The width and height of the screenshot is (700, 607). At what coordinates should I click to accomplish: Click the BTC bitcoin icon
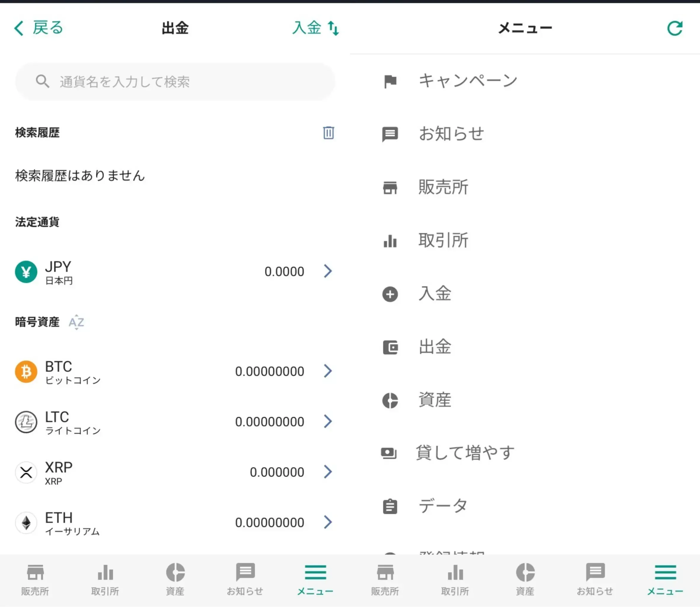26,372
